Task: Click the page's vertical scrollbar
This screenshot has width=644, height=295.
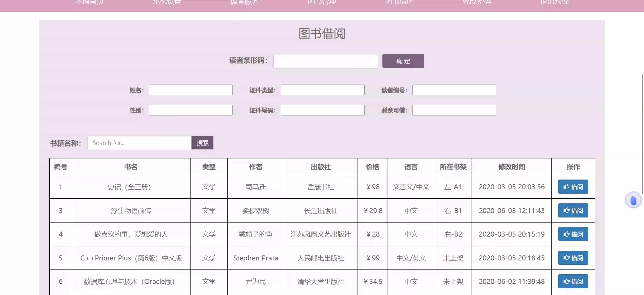Action: [642, 134]
